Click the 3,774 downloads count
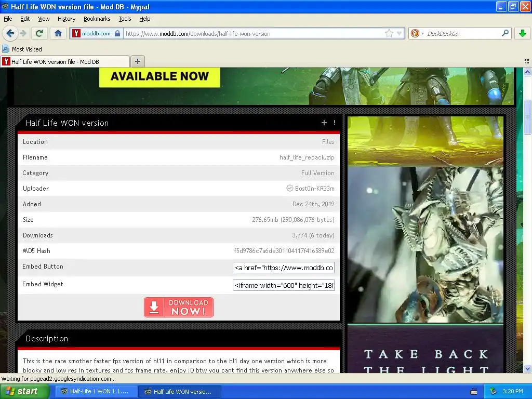Viewport: 532px width, 399px height. (313, 235)
